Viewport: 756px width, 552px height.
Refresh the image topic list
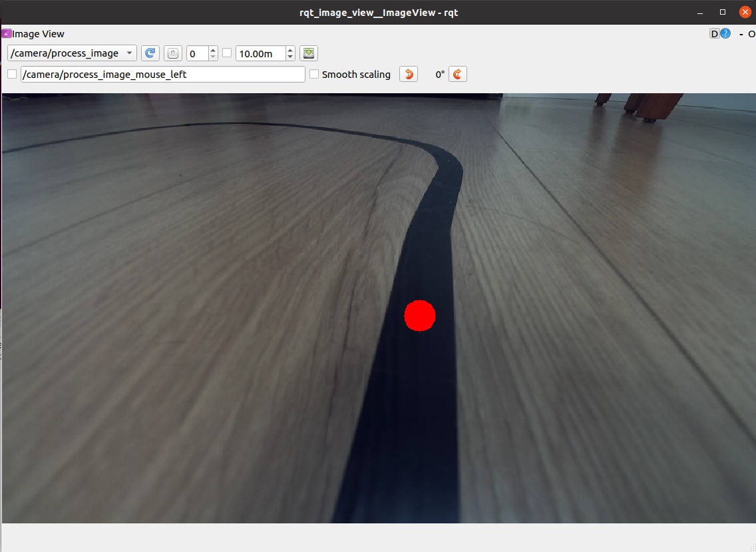tap(150, 53)
